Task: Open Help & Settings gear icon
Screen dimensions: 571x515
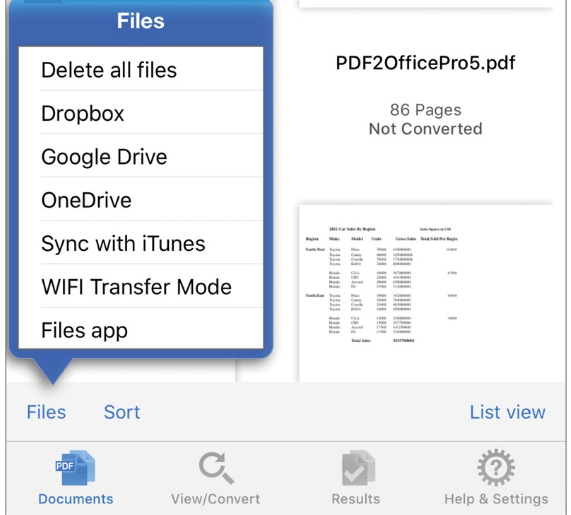Action: pyautogui.click(x=496, y=468)
